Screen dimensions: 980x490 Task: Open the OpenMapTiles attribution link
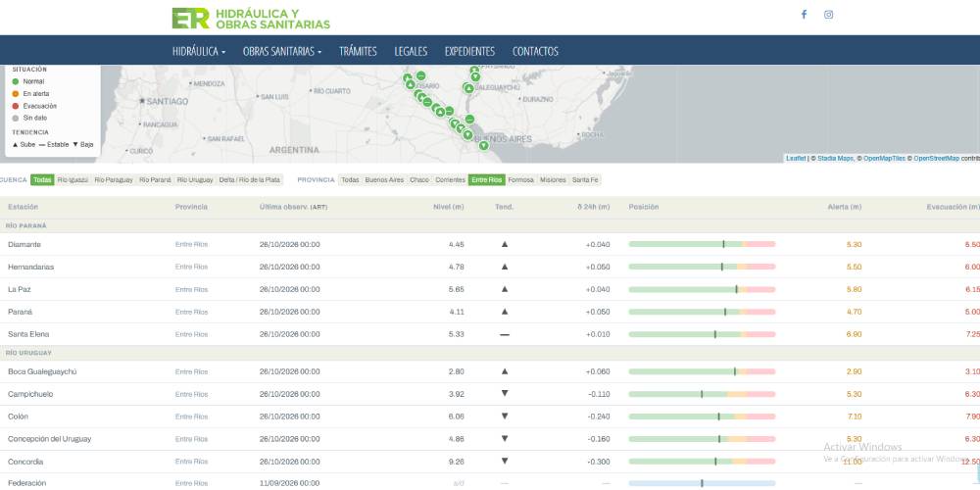tap(884, 159)
